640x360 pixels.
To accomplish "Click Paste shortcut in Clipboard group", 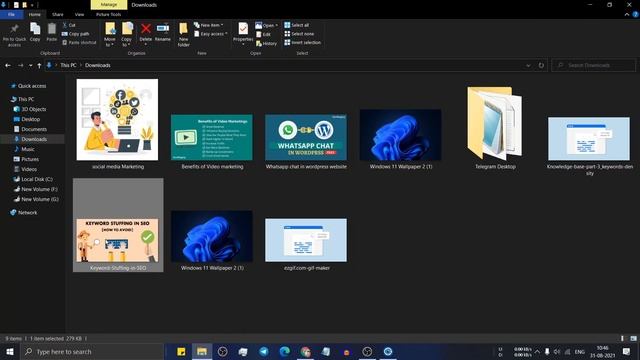I will [x=79, y=42].
